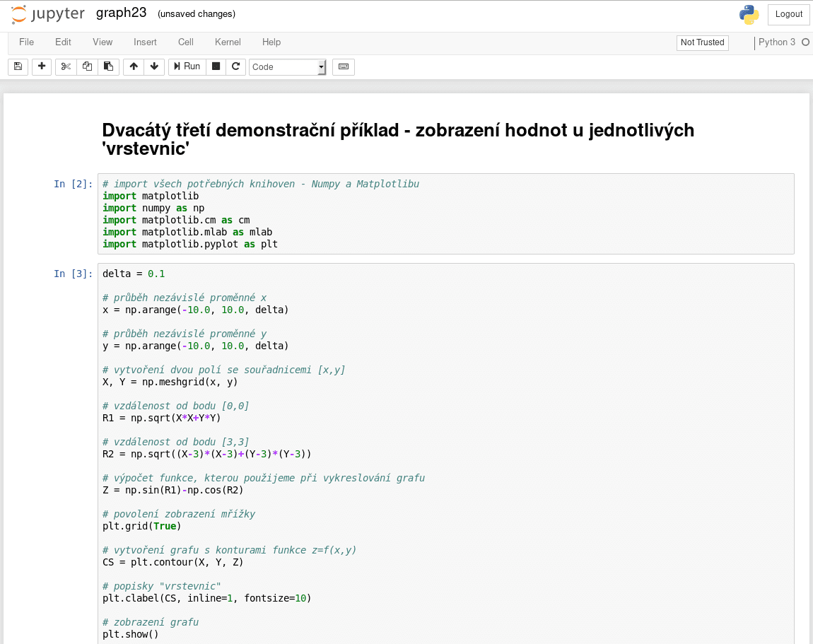
Task: Click the line 'y = np.arange(-10.0, 10.0, delta)'
Action: pos(195,346)
